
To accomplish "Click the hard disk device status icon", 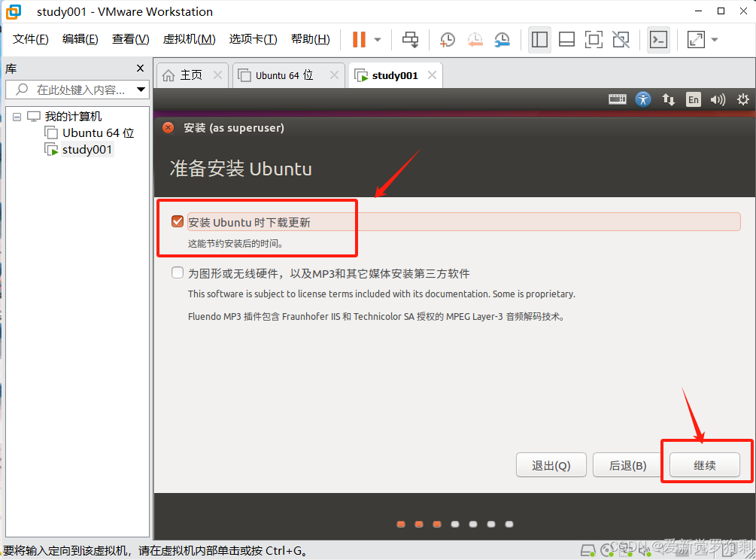I will [587, 550].
